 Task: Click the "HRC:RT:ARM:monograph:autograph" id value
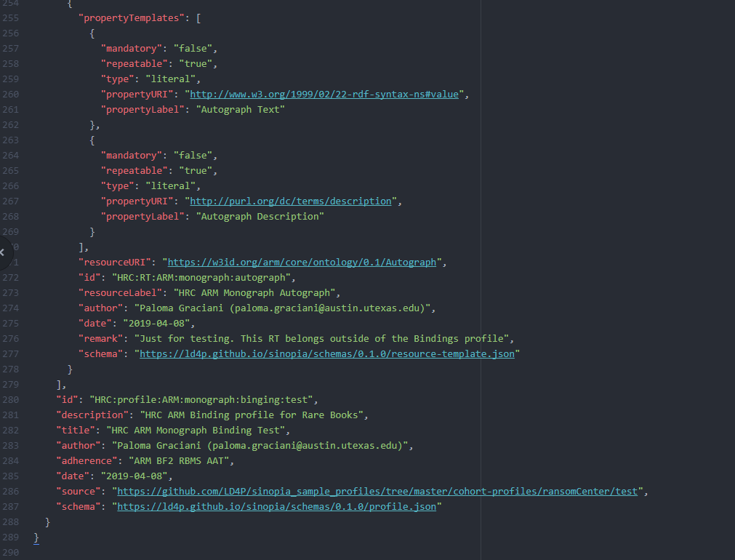pos(201,278)
